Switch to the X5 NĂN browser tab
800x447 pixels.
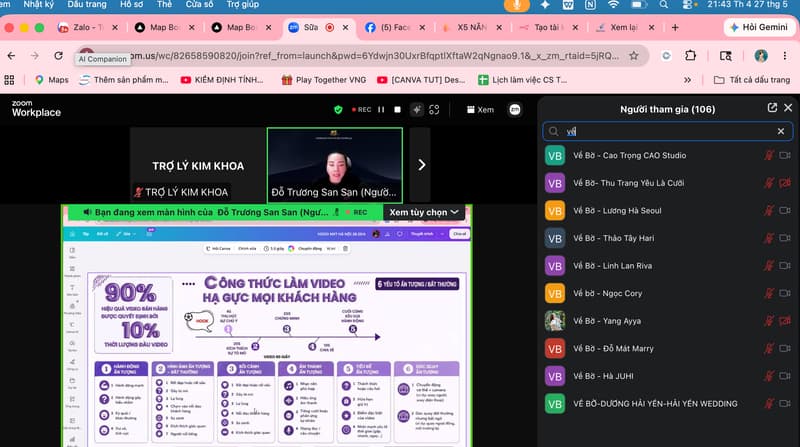click(471, 28)
